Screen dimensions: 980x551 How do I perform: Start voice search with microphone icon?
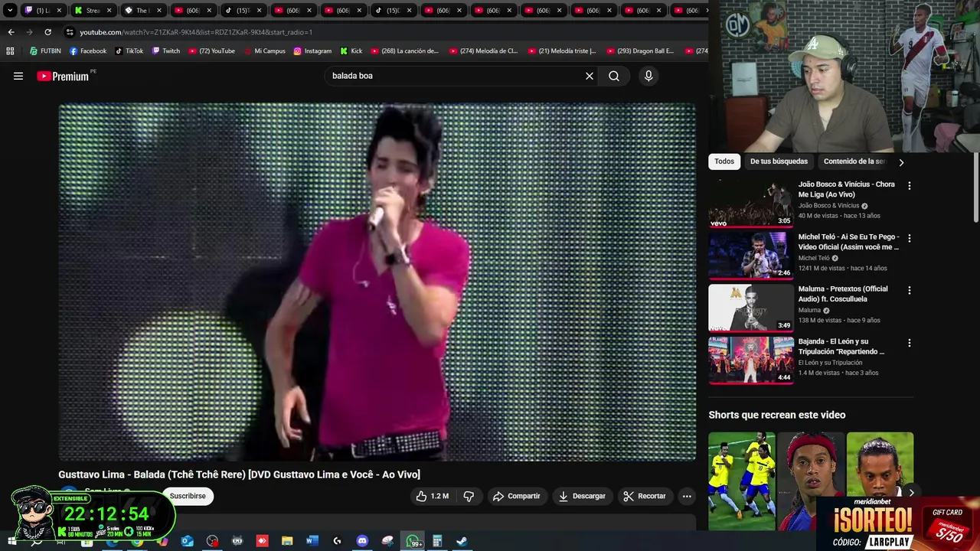(648, 76)
